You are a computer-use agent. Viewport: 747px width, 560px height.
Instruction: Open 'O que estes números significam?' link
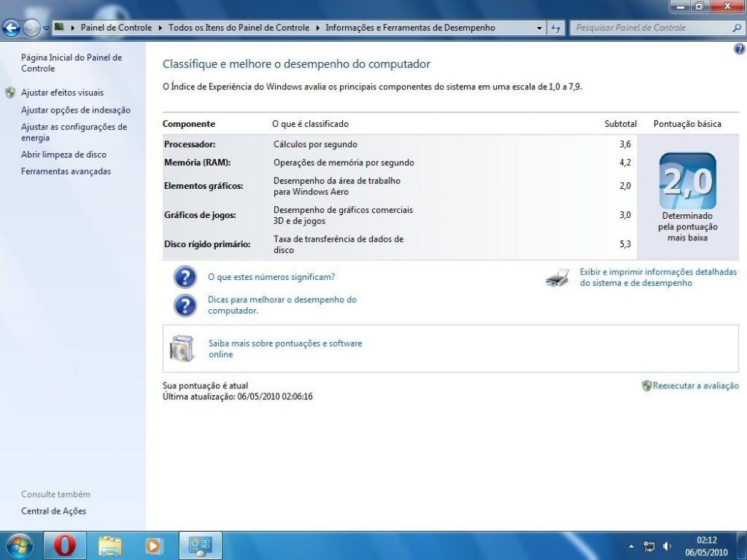(271, 277)
